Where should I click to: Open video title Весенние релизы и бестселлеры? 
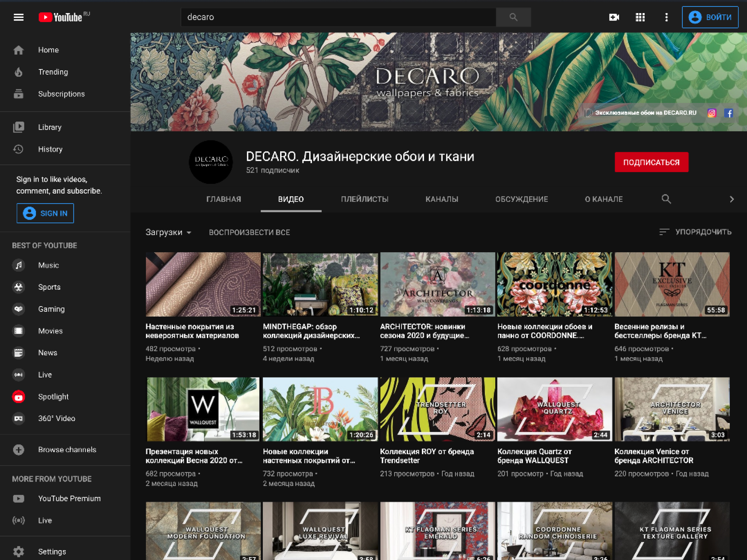[x=660, y=331]
